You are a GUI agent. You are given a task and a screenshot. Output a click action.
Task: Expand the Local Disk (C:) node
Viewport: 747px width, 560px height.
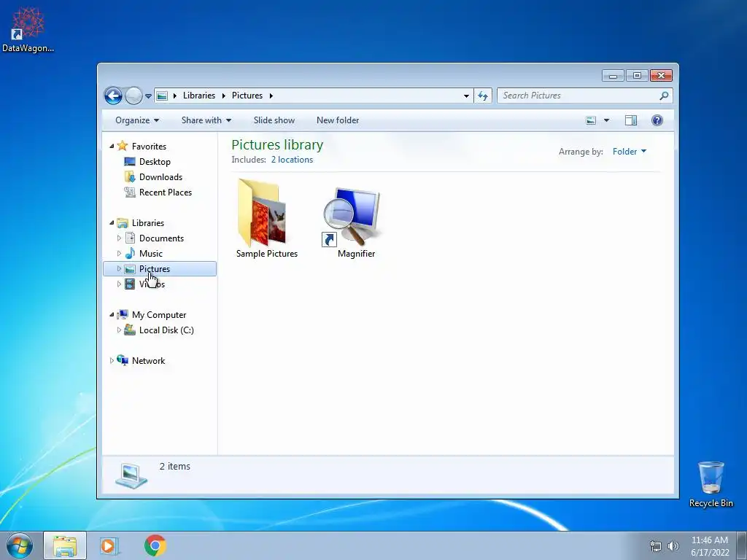coord(119,330)
